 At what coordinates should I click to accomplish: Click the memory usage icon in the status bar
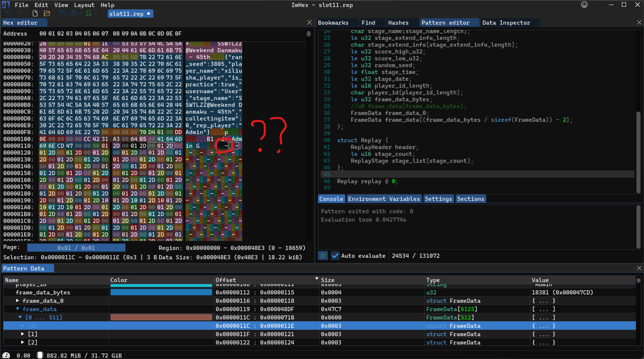pyautogui.click(x=40, y=355)
